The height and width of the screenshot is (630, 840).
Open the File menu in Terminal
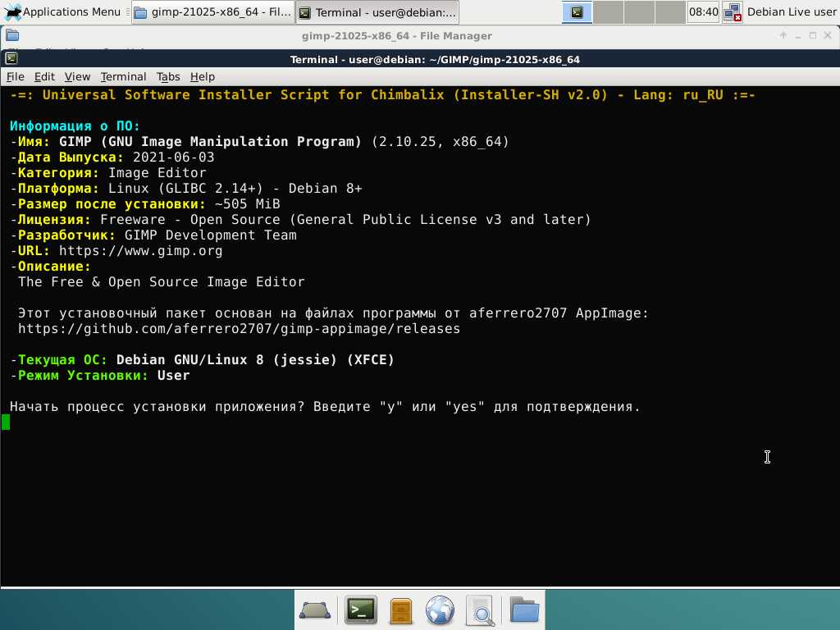point(15,76)
